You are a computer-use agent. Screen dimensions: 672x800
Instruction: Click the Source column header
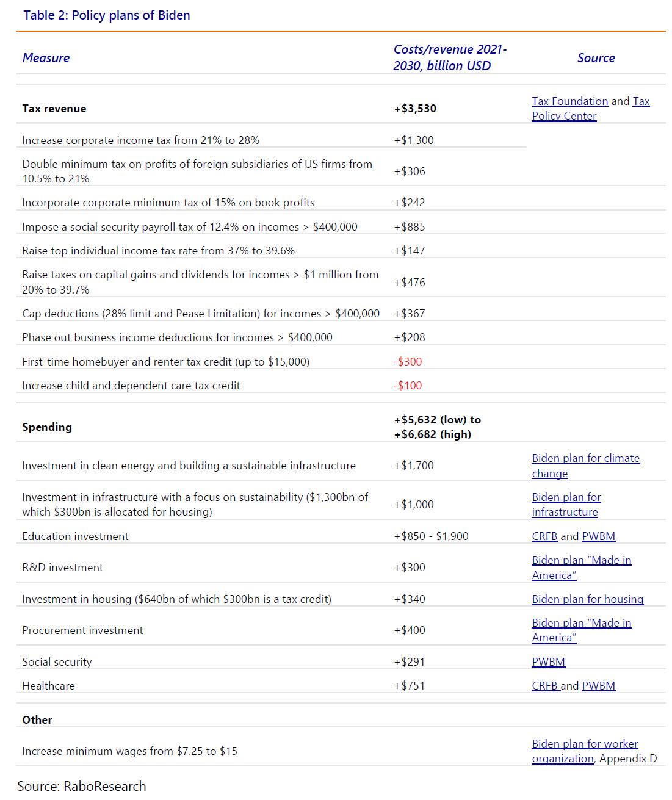596,58
